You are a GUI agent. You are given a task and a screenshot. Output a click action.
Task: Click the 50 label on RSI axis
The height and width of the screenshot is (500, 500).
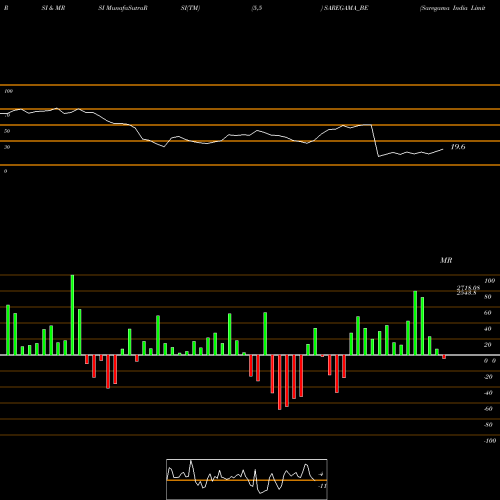7,131
